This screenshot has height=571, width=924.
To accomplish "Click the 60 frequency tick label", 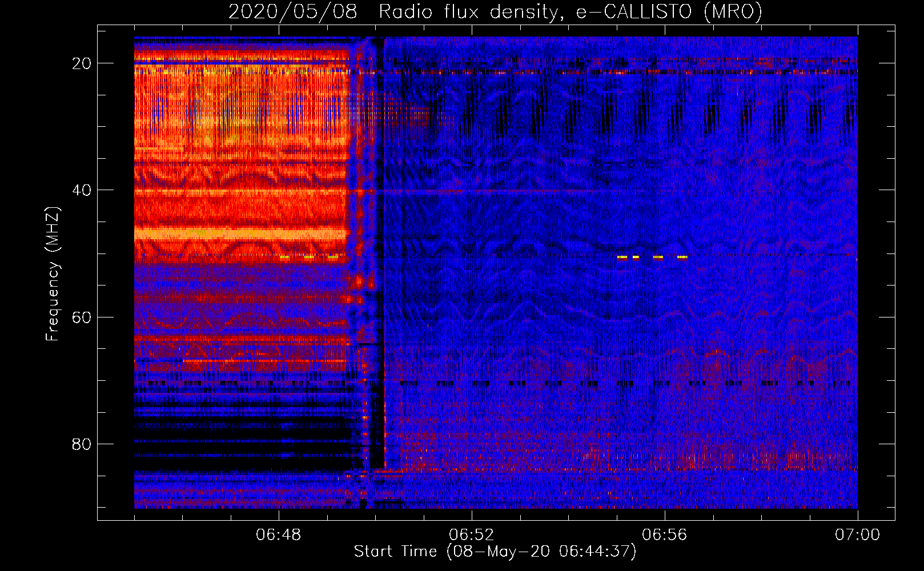I will [x=82, y=317].
